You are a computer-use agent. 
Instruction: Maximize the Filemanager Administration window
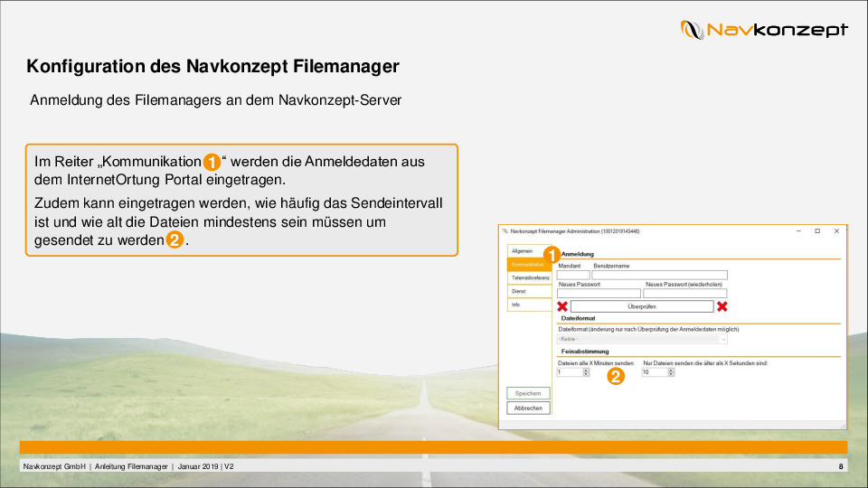816,231
